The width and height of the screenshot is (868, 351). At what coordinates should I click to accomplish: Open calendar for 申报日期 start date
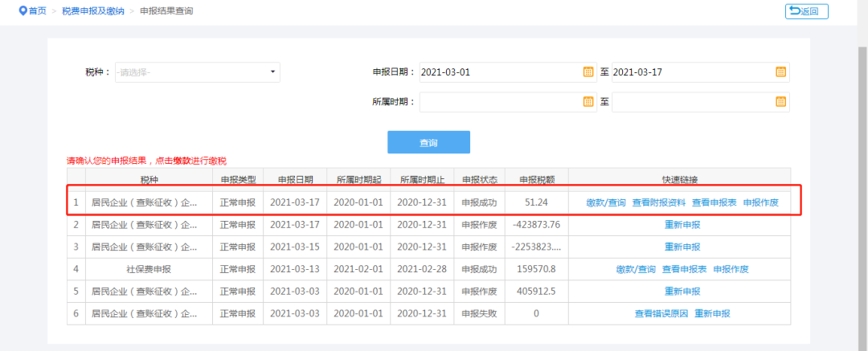point(588,72)
